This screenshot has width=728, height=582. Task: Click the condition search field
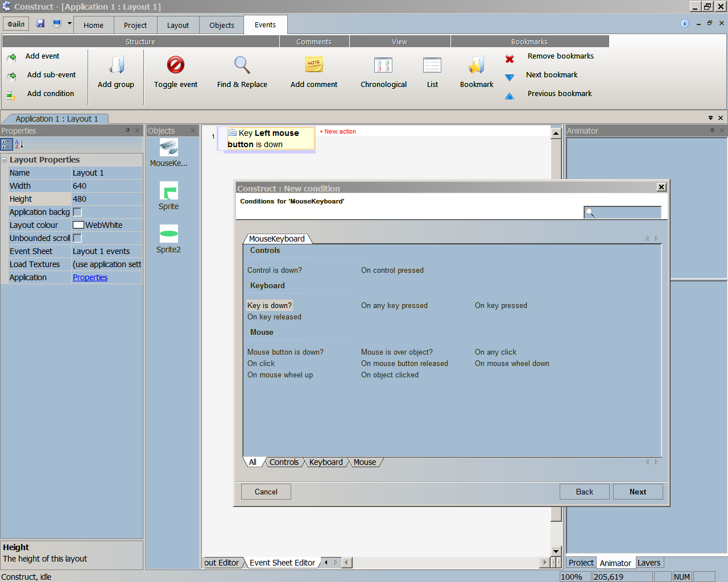click(x=623, y=213)
